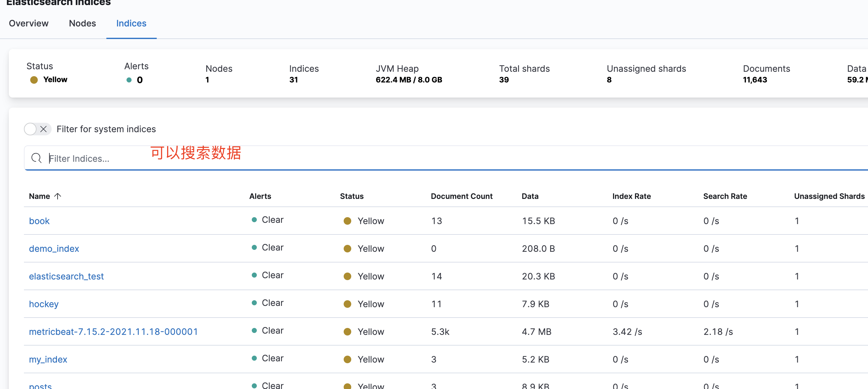Toggle Filter for system indices switch

tap(37, 129)
